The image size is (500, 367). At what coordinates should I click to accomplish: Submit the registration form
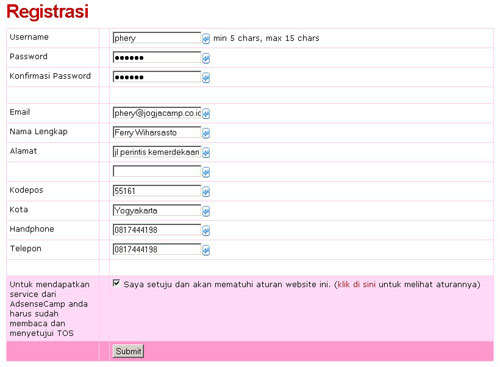point(128,351)
